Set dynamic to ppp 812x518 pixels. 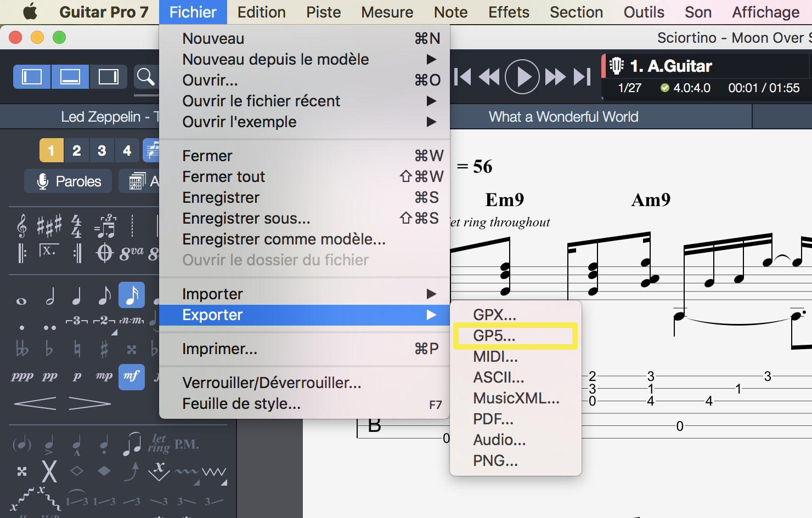click(22, 377)
